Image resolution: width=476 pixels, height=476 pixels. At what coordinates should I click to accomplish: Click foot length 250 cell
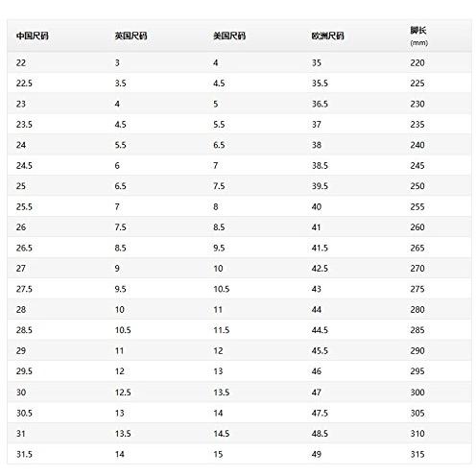[x=417, y=186]
